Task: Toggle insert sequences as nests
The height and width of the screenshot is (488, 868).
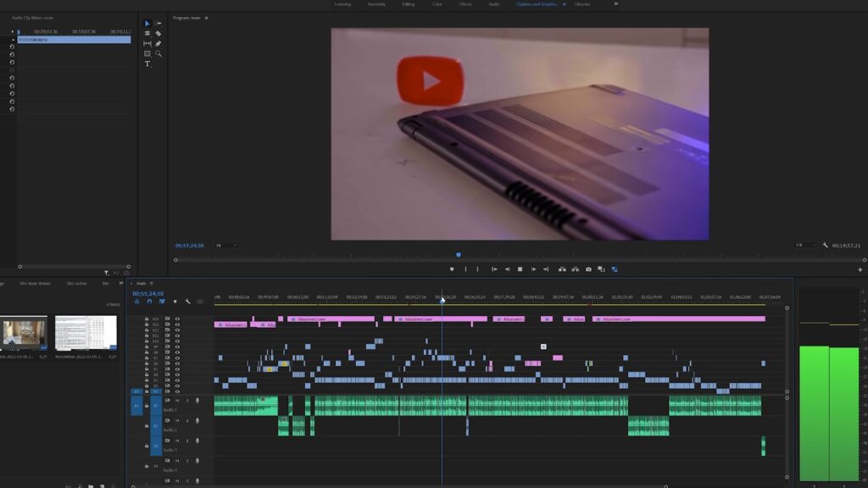Action: pos(136,302)
